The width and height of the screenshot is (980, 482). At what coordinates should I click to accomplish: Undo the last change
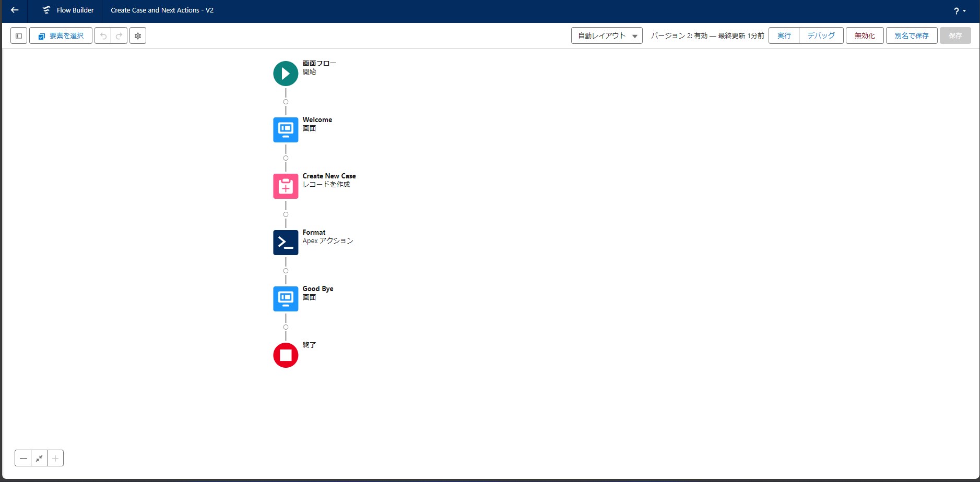point(103,35)
